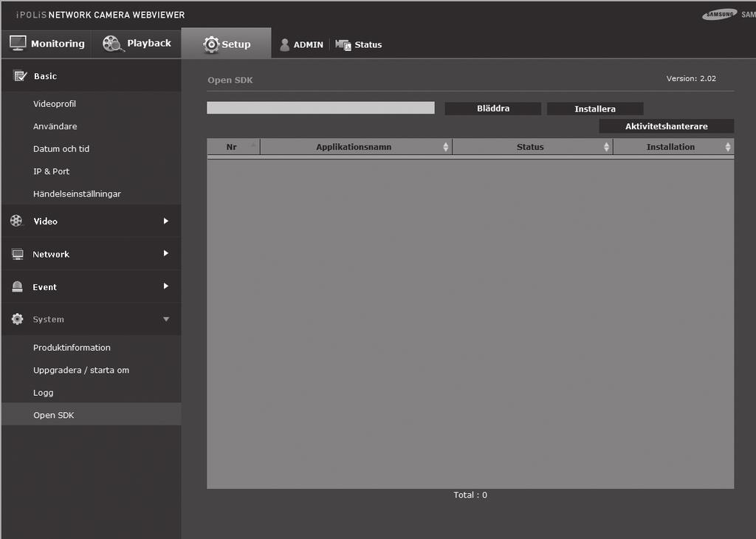Viewport: 756px width, 539px height.
Task: Click the Total : 0 text
Action: point(470,495)
